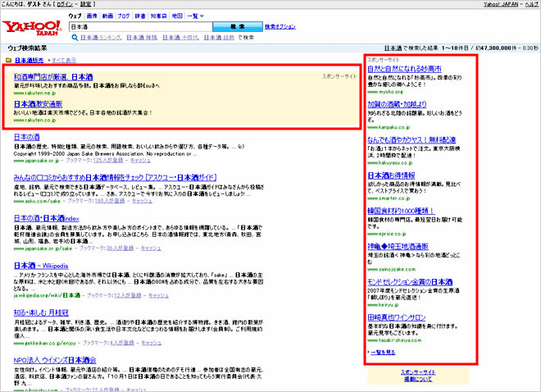Click the magnifier icon beside related searches
541x392 pixels.
pos(75,38)
